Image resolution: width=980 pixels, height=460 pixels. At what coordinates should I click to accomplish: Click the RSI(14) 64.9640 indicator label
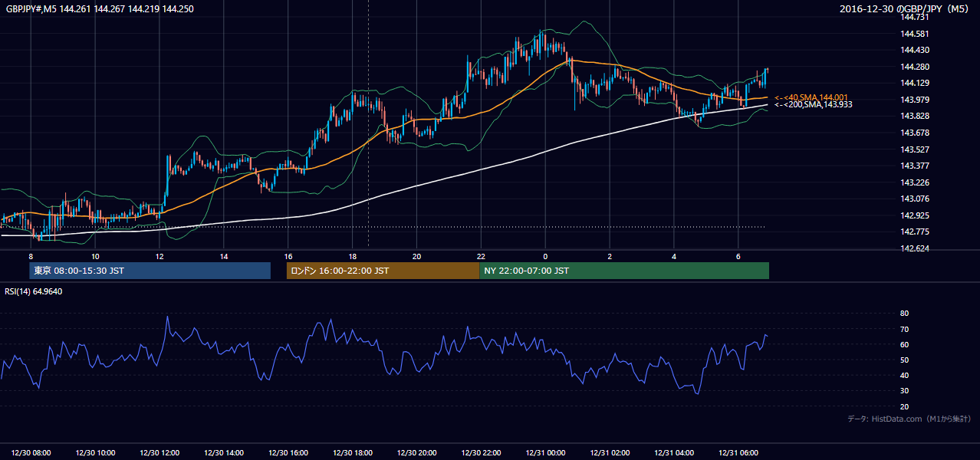click(34, 291)
